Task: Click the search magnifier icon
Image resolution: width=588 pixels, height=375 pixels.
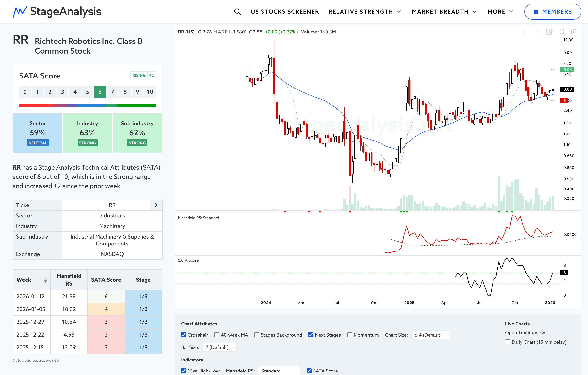Action: pos(237,11)
